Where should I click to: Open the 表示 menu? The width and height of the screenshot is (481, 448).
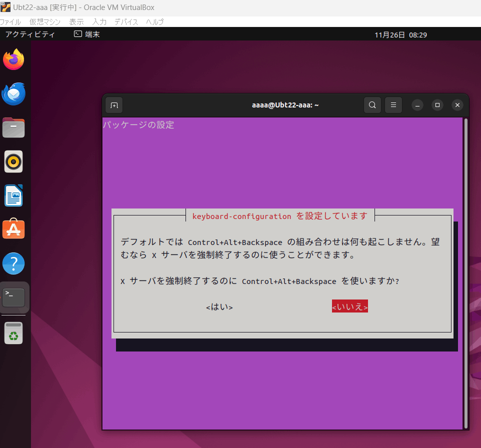(x=76, y=22)
